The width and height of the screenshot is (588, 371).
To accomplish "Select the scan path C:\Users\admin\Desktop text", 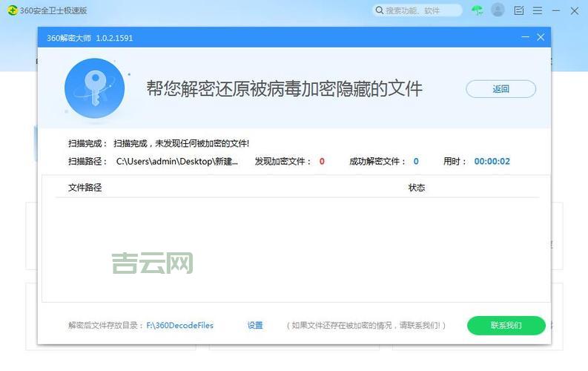I will point(177,161).
